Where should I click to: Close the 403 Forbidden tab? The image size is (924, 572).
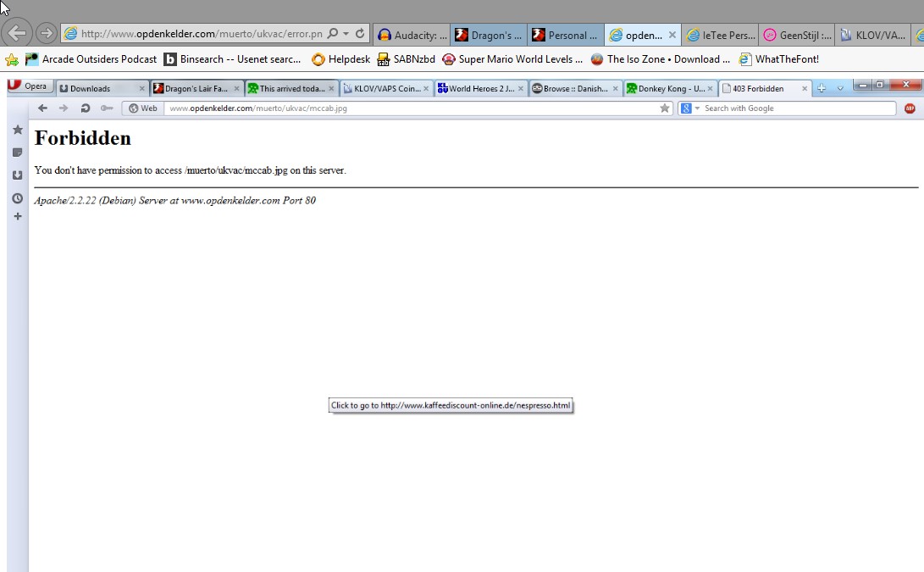click(805, 88)
